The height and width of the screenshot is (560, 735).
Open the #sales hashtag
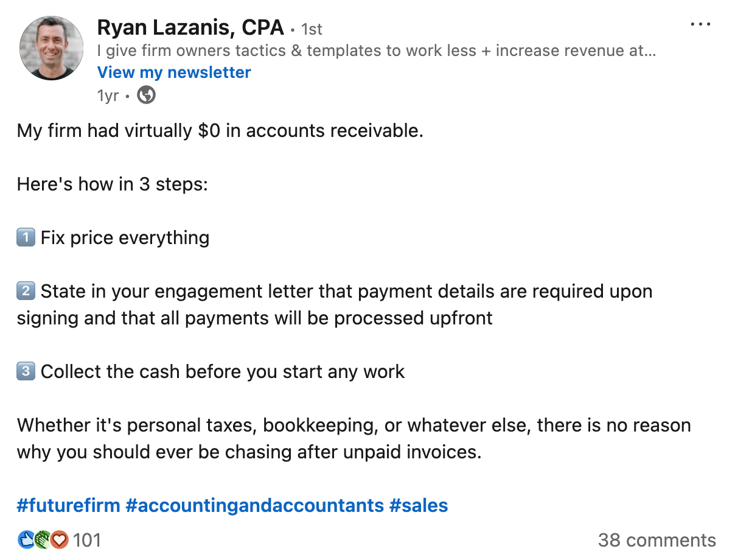pos(420,505)
